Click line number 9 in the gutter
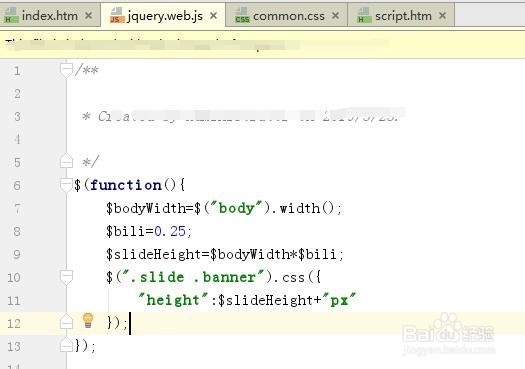Viewport: 525px width, 369px height. (17, 254)
